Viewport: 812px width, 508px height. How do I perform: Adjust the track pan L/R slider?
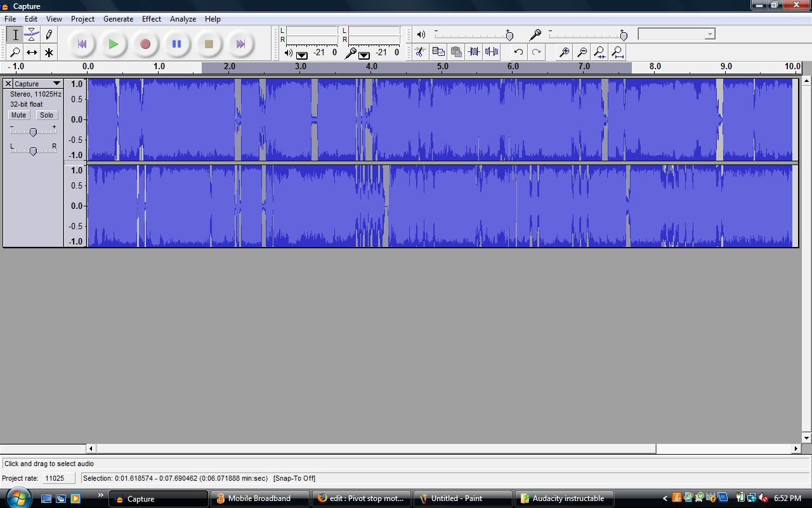(x=33, y=150)
